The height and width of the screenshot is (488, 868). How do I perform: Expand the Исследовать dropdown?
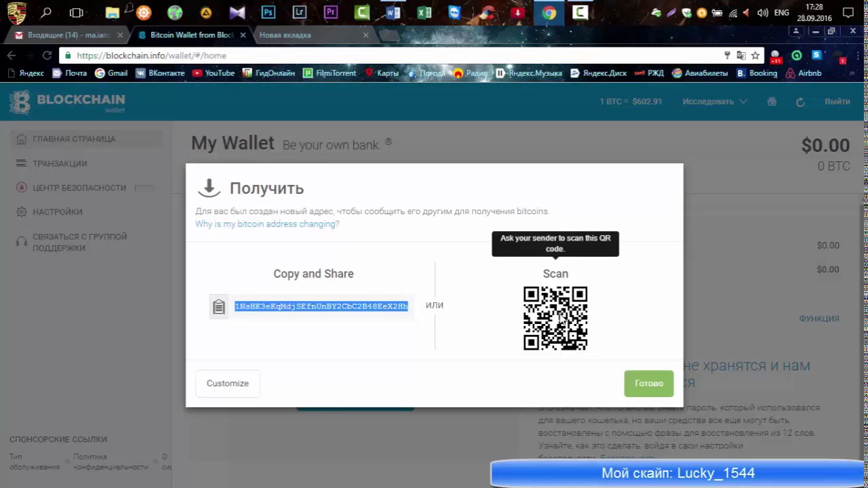pos(715,102)
